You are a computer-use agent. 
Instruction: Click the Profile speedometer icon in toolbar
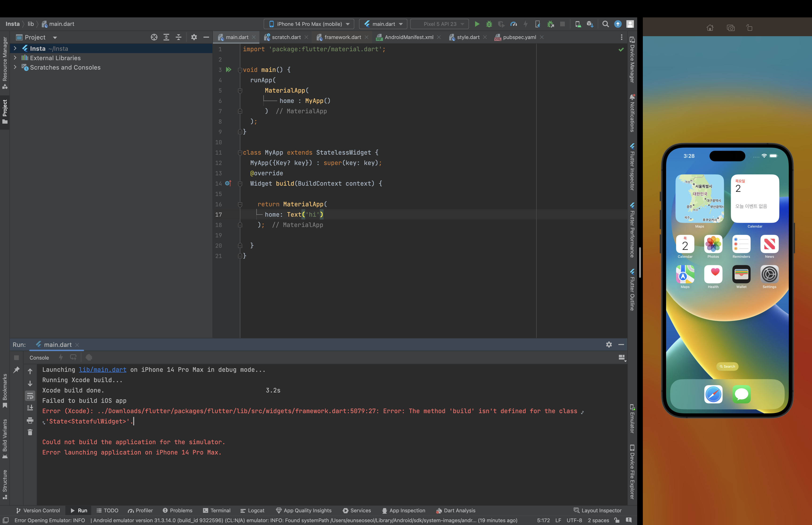pyautogui.click(x=514, y=24)
